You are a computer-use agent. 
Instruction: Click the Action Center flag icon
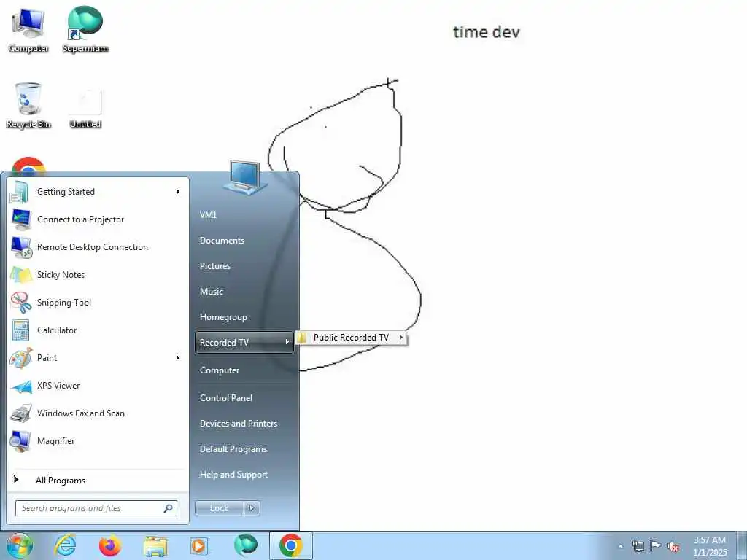tap(656, 545)
